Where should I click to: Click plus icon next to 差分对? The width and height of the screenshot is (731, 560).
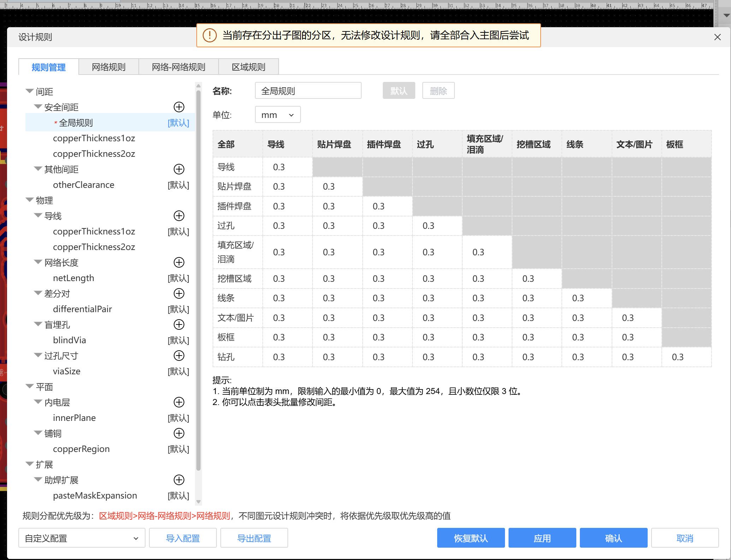tap(179, 293)
